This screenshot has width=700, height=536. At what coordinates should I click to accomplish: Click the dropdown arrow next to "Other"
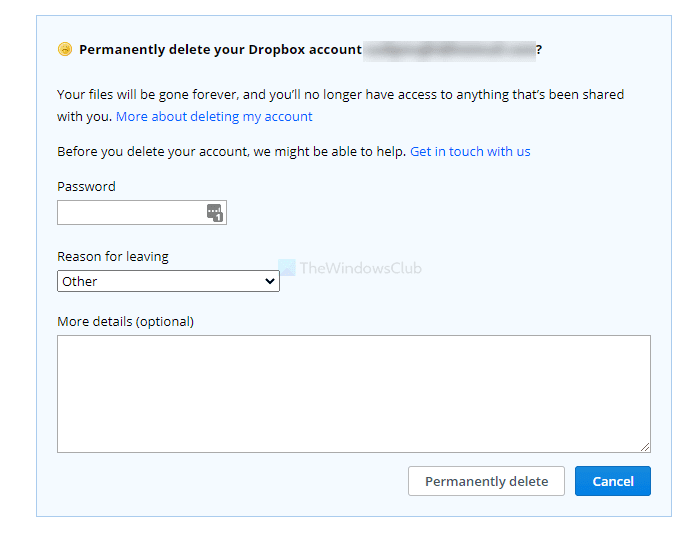click(269, 282)
